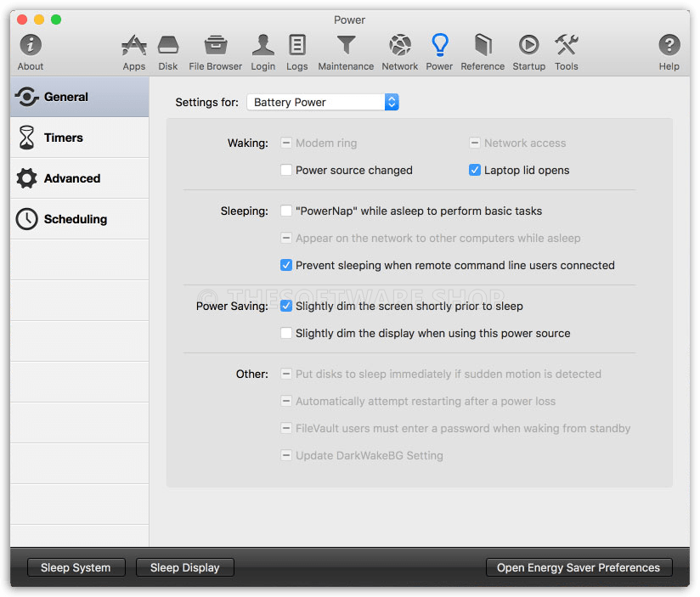Open the File Browser tool
The image size is (700, 597).
(215, 51)
